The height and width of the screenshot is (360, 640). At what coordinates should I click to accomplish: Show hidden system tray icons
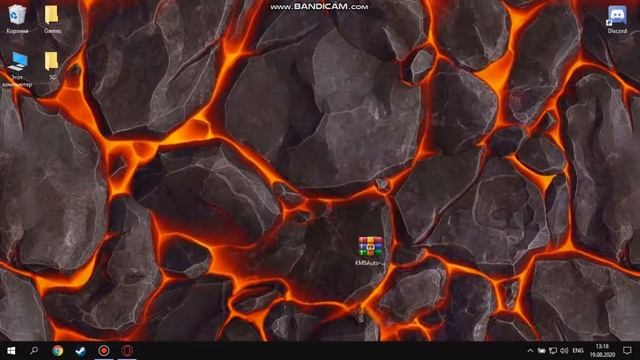pos(530,351)
